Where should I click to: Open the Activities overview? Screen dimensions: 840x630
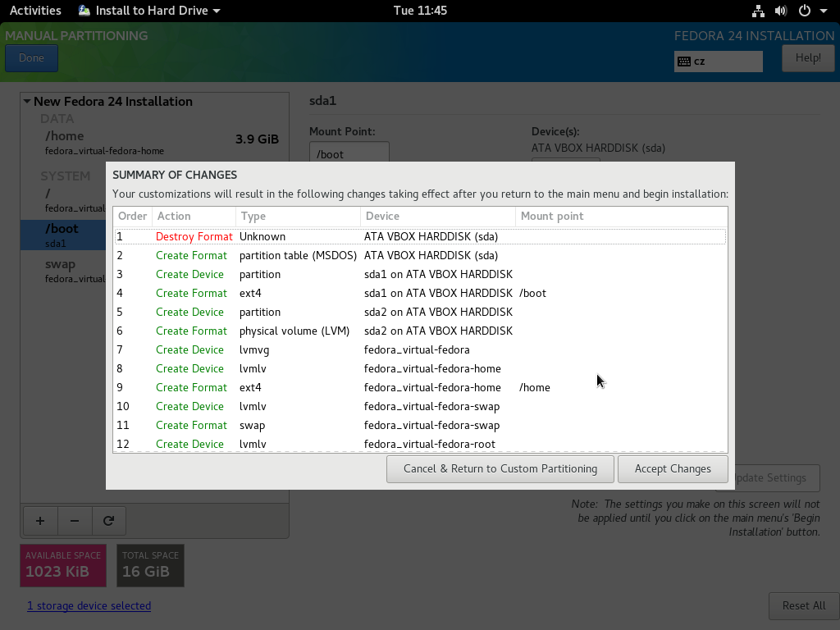(35, 11)
